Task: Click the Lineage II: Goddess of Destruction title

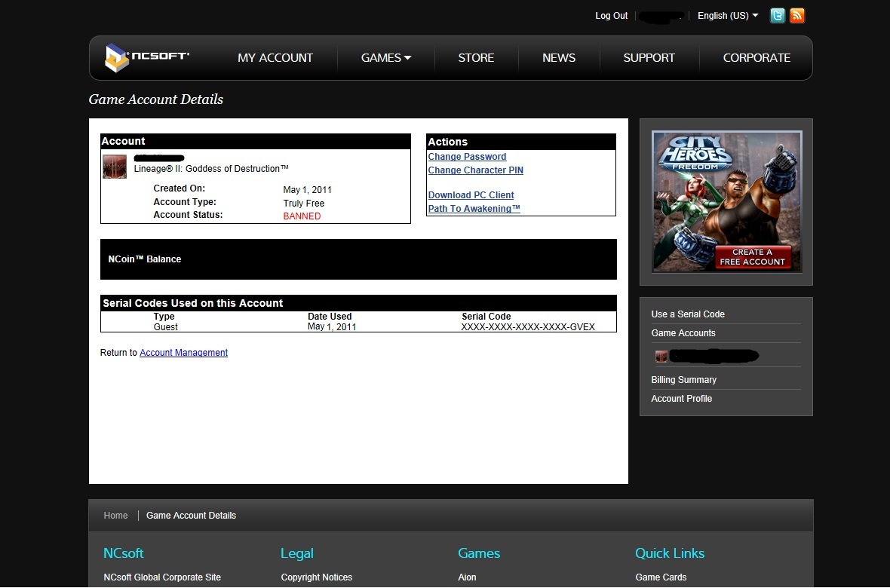Action: [x=211, y=169]
